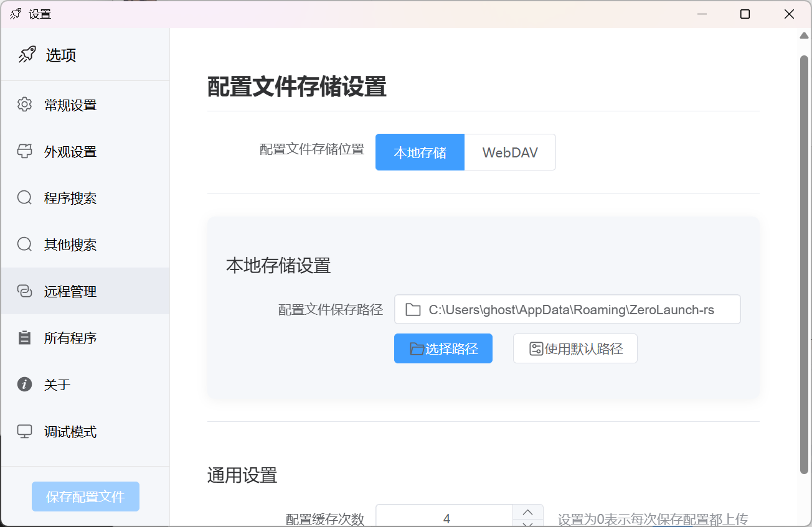Navigate to 调试模式 in the sidebar
The image size is (812, 527).
click(x=70, y=431)
